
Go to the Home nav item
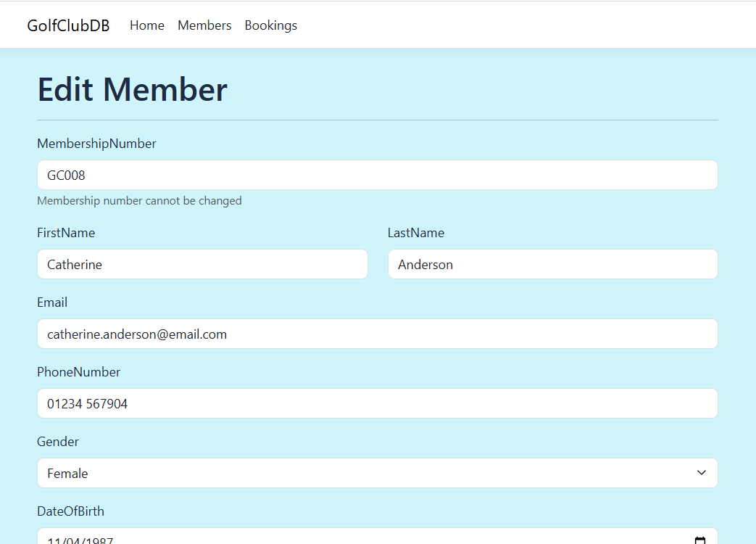coord(147,25)
